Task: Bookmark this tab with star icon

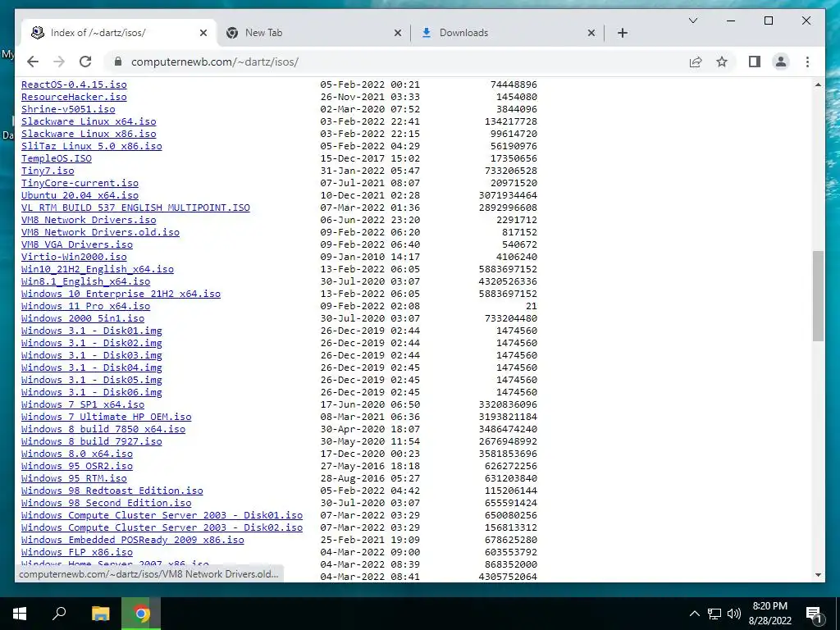Action: pyautogui.click(x=722, y=62)
